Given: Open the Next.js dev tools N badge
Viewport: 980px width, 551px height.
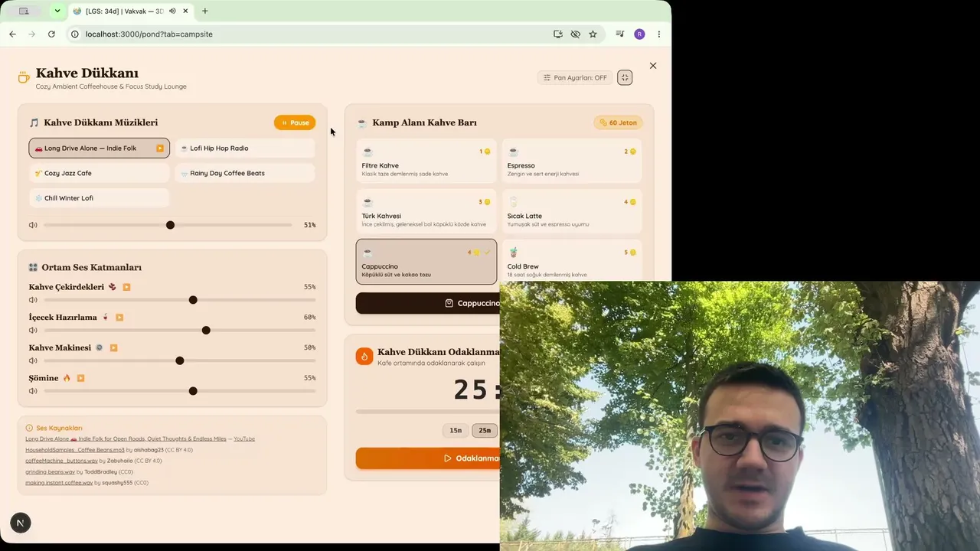Looking at the screenshot, I should click(x=21, y=523).
